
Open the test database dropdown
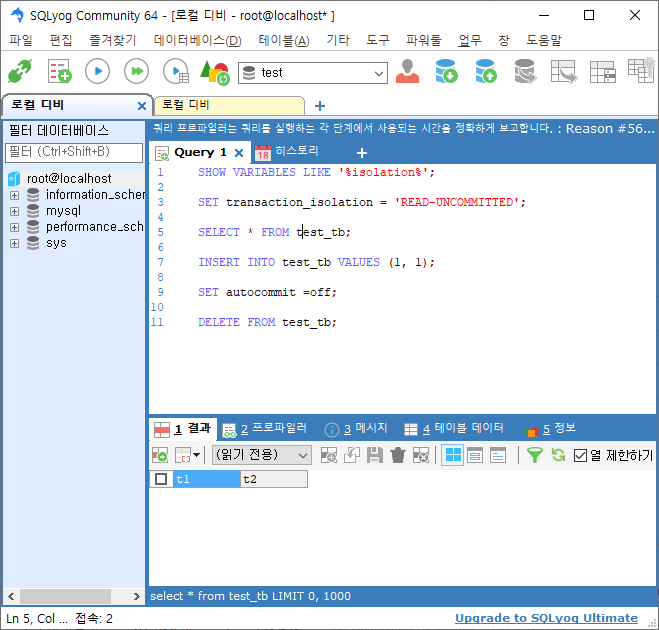[313, 73]
